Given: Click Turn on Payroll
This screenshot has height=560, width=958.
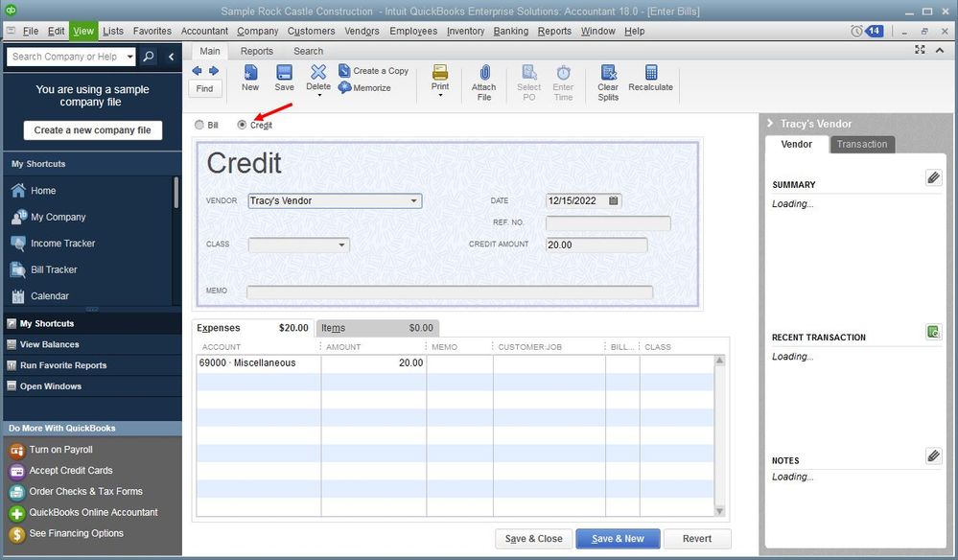Looking at the screenshot, I should pos(60,450).
